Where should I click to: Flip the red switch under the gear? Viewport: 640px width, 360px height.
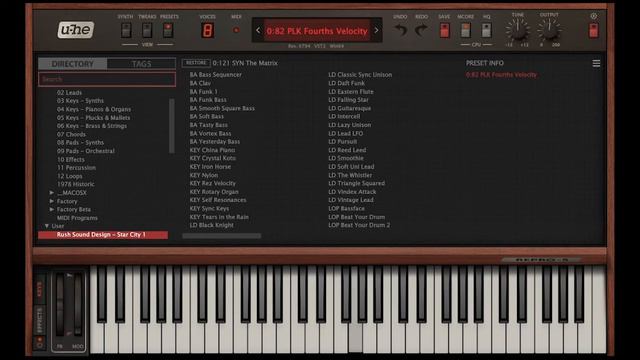coord(593,30)
